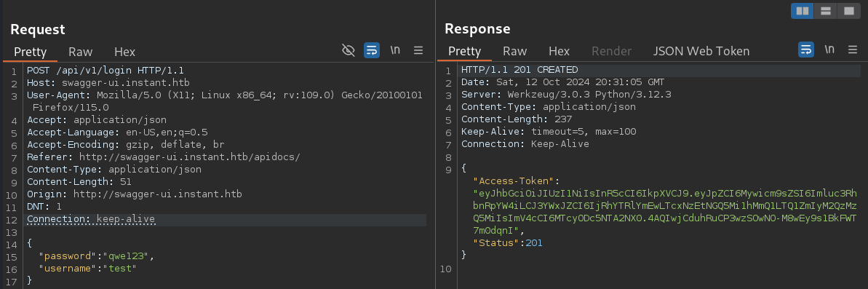Switch to Response Raw tab
This screenshot has height=289, width=868.
(515, 51)
